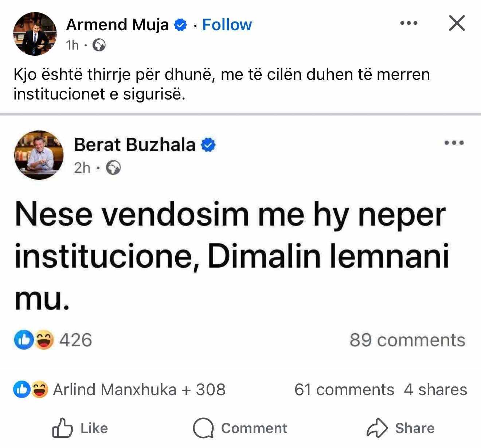Click the like reaction icon beside 426
This screenshot has height=448, width=481.
23,340
